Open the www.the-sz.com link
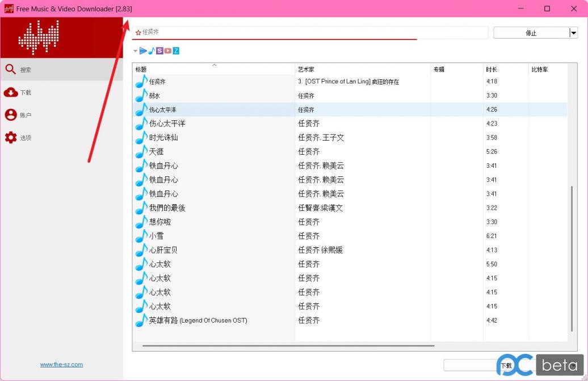588x381 pixels. (x=61, y=365)
